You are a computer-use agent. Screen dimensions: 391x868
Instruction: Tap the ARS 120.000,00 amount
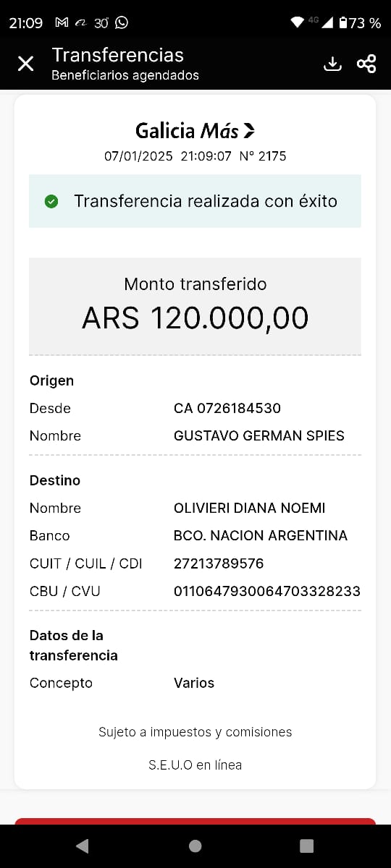click(195, 318)
